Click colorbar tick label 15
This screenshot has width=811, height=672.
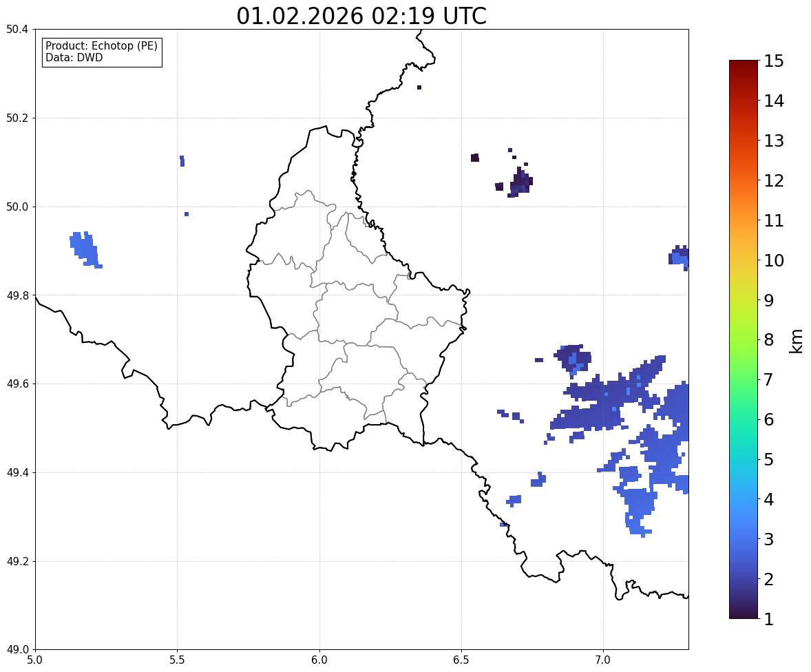pos(774,61)
